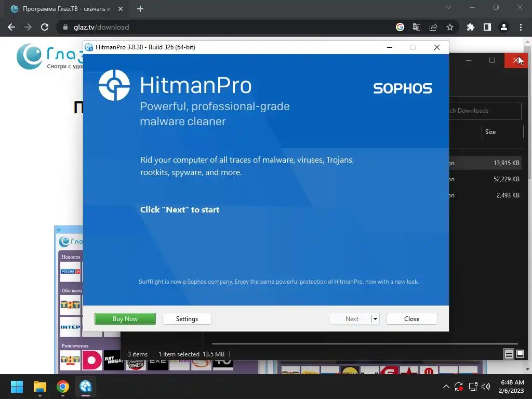Viewport: 532px width, 399px height.
Task: Select the Программа Глаз.ТВ tab
Action: point(66,9)
